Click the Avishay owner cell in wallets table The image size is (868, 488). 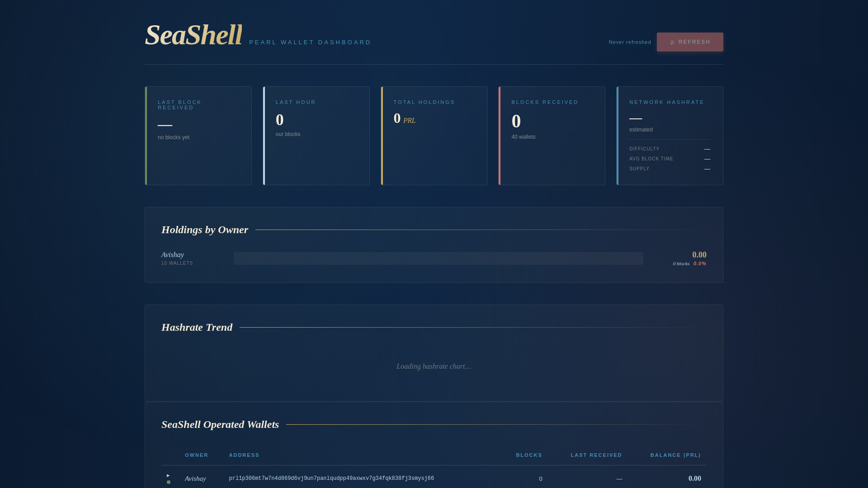point(195,479)
